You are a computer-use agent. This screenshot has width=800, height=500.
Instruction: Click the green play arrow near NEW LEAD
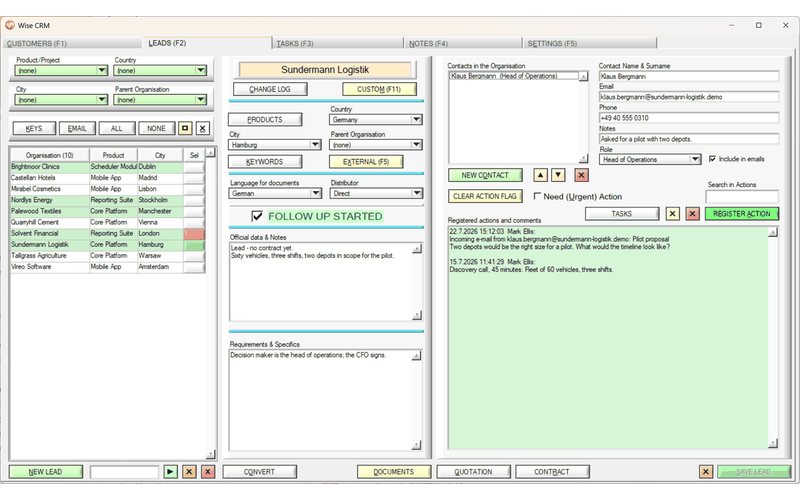click(x=170, y=471)
